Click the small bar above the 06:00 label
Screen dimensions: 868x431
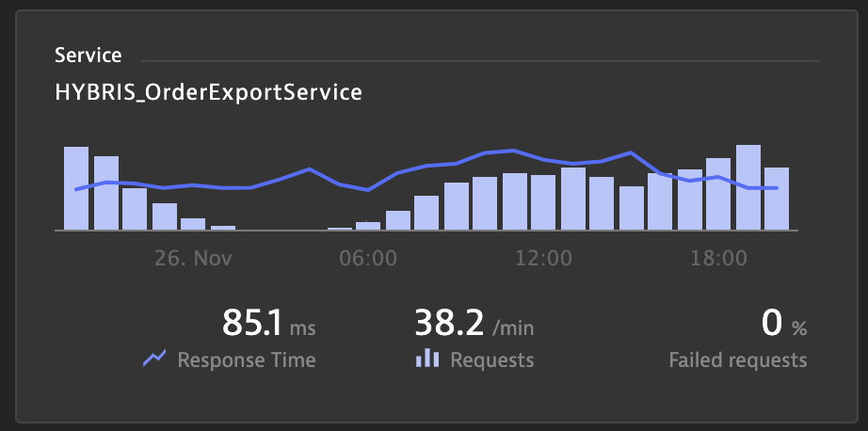[x=368, y=225]
